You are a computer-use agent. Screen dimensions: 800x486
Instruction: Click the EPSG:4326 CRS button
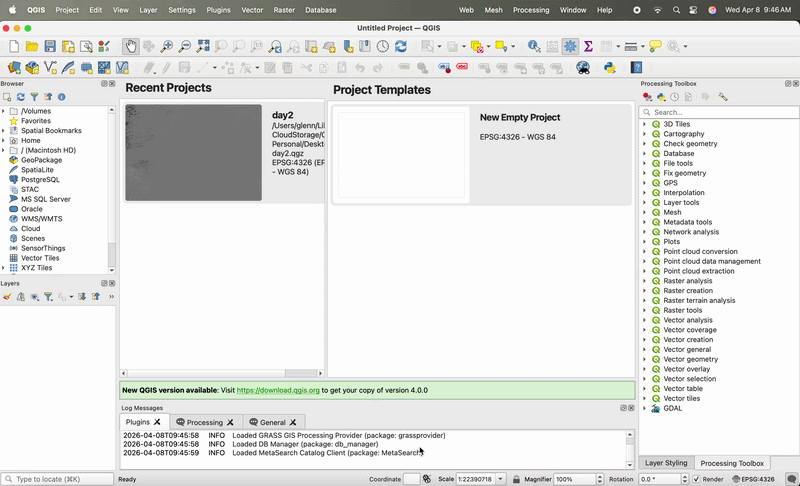click(x=753, y=479)
